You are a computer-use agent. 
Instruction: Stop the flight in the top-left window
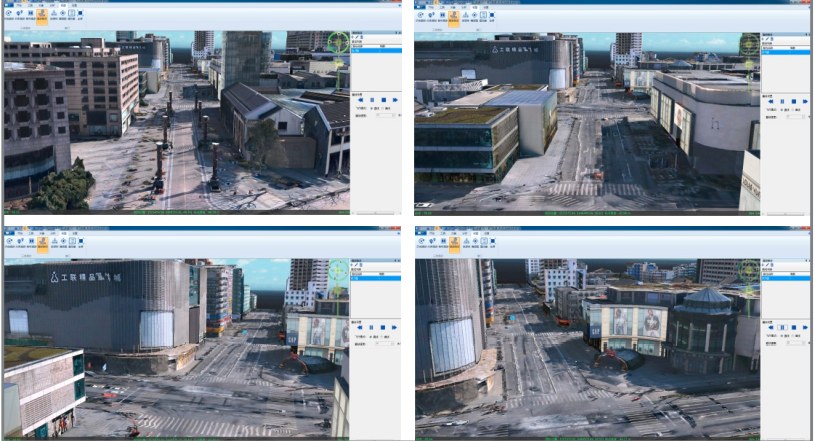pos(384,100)
